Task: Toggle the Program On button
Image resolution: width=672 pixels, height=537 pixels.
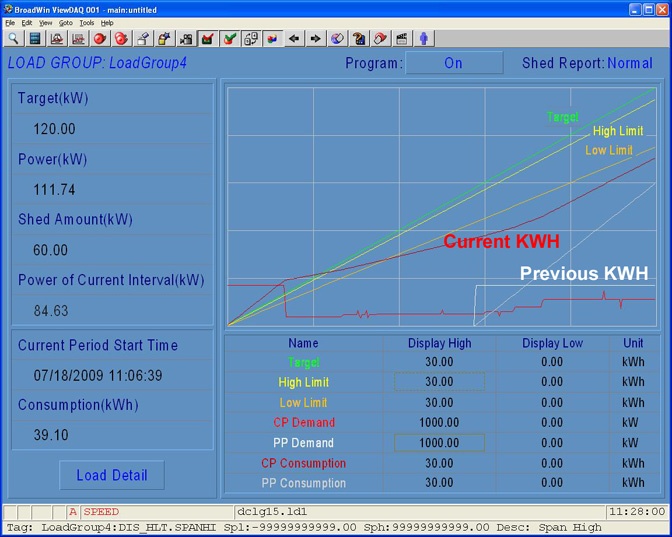Action: point(453,63)
